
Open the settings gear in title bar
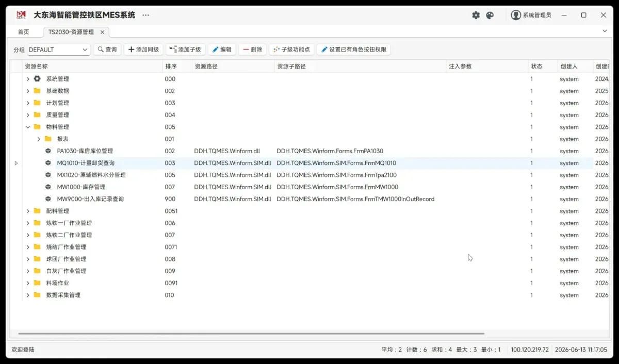[476, 15]
